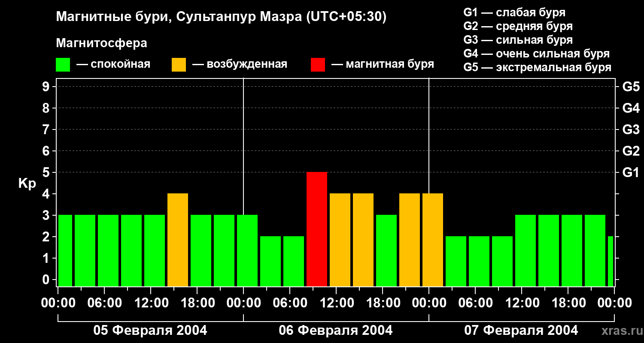Image resolution: width=644 pixels, height=343 pixels.
Task: Select the red Kp 5 storm bar
Action: coord(317,229)
